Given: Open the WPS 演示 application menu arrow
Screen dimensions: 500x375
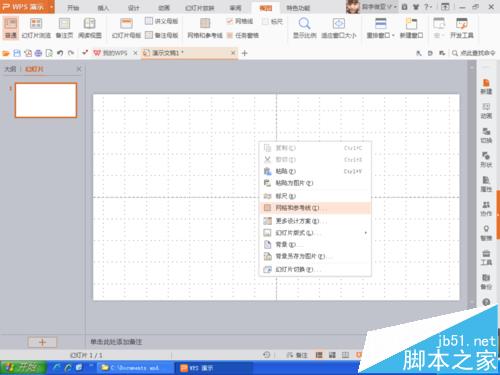Looking at the screenshot, I should (x=52, y=7).
